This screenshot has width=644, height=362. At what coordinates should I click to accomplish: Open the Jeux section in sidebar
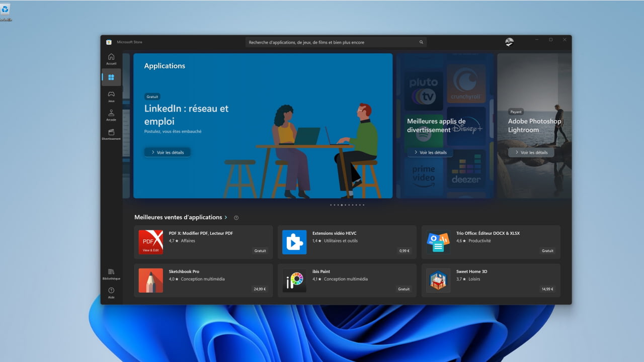point(111,96)
